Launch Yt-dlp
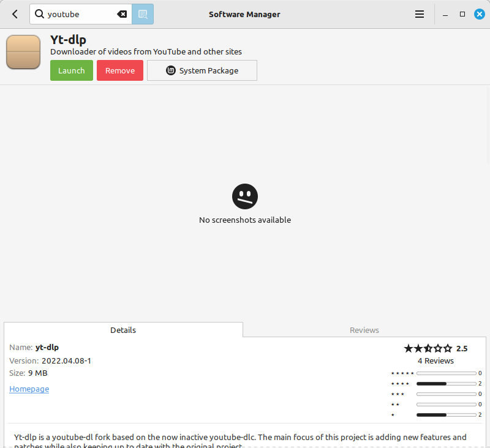This screenshot has height=448, width=490. click(72, 70)
